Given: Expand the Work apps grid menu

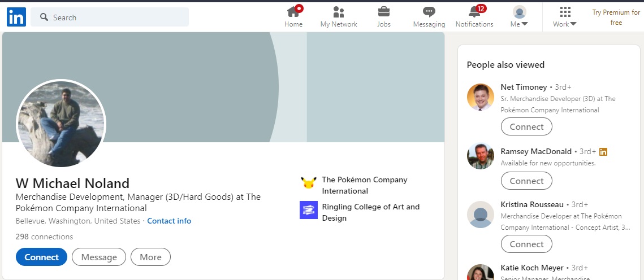Looking at the screenshot, I should click(565, 17).
